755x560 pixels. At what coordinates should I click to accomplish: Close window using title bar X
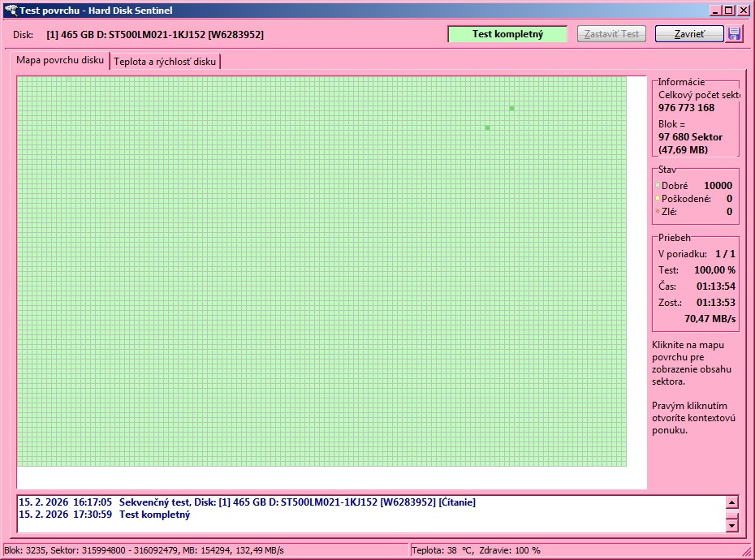tap(744, 11)
